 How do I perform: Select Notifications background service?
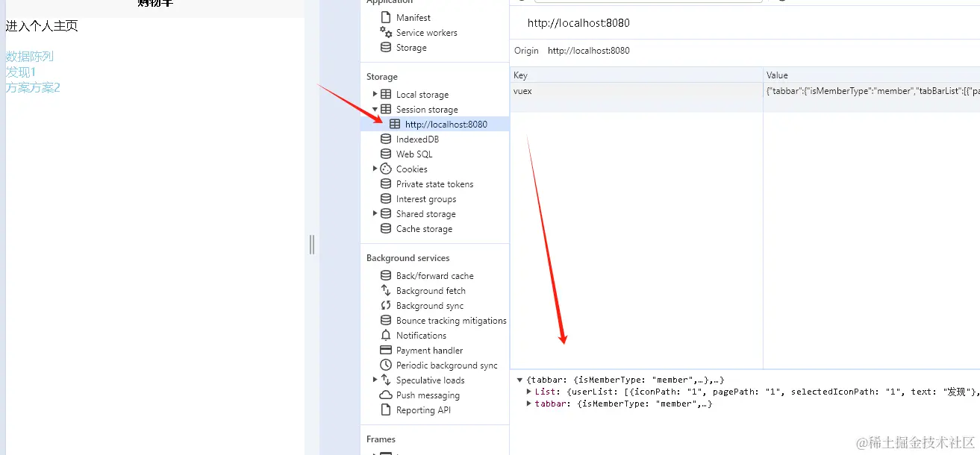click(x=421, y=335)
